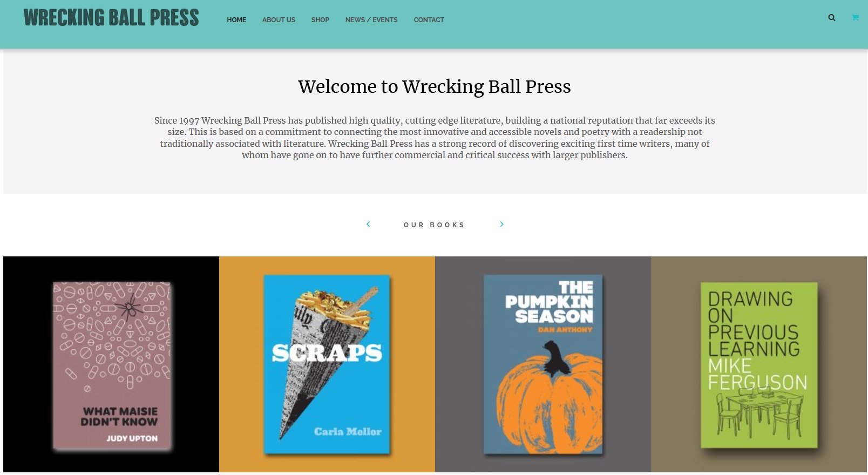Go to the Home menu item
868x475 pixels.
tap(236, 20)
